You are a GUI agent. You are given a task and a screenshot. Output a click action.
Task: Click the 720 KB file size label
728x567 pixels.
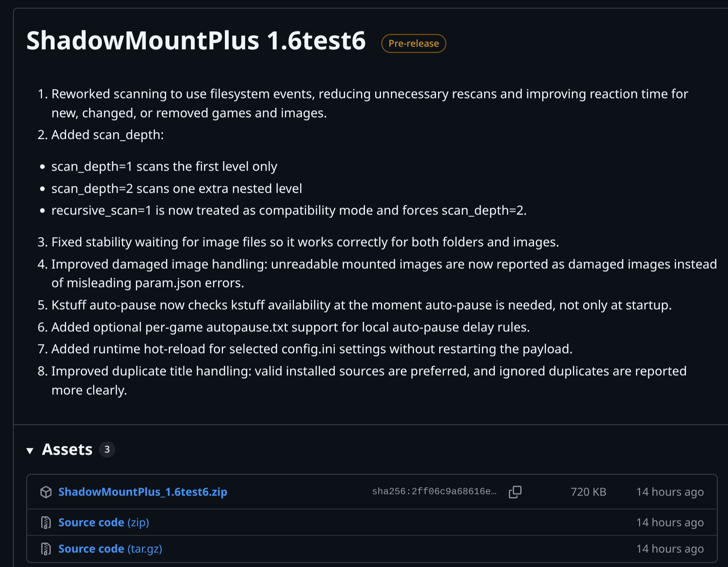[x=588, y=492]
